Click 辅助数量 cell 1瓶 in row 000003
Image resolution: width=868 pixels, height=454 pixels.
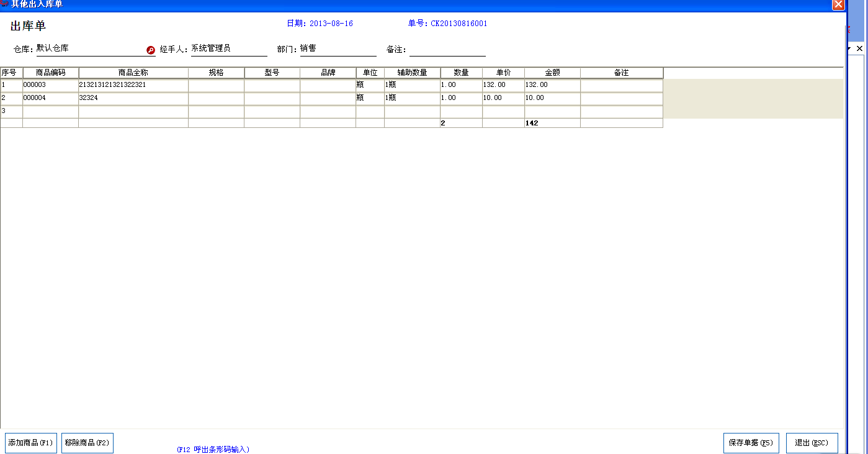click(x=412, y=85)
